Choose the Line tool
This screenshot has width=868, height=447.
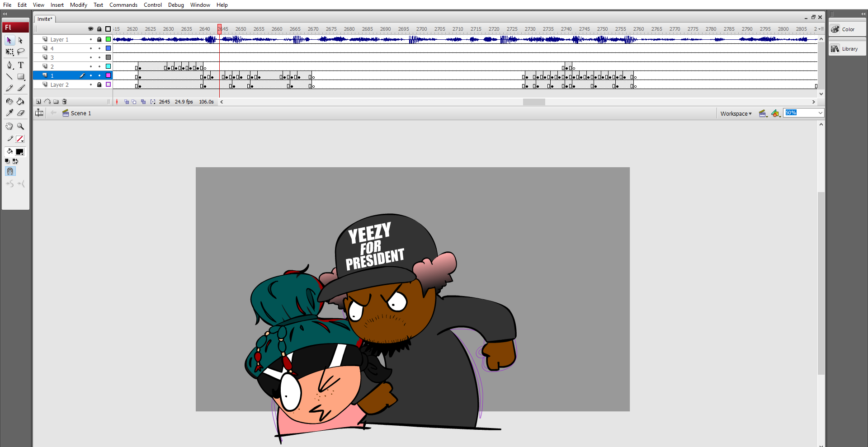click(9, 76)
